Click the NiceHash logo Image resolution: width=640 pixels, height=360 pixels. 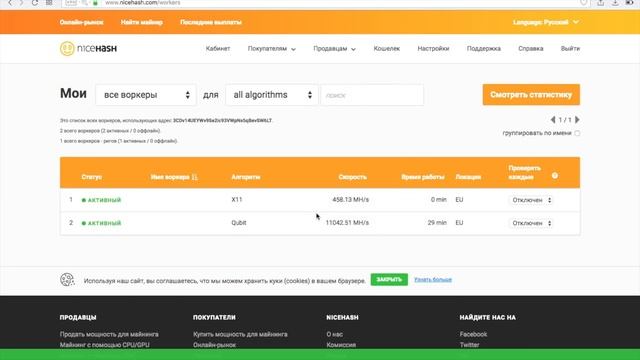tap(88, 49)
